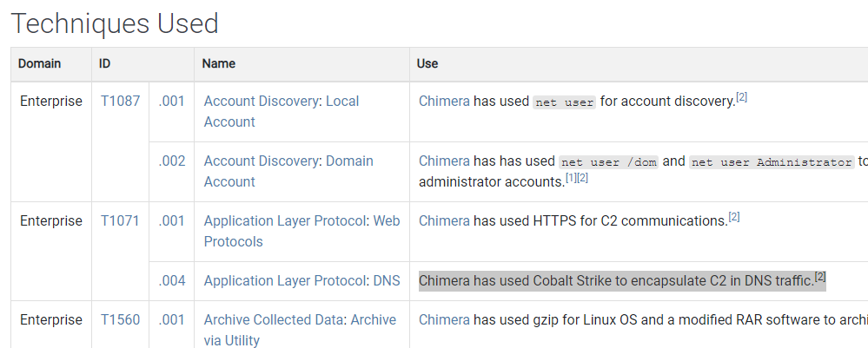Screen dimensions: 868x348
Task: Click Chimera link in net user row
Action: pos(444,102)
